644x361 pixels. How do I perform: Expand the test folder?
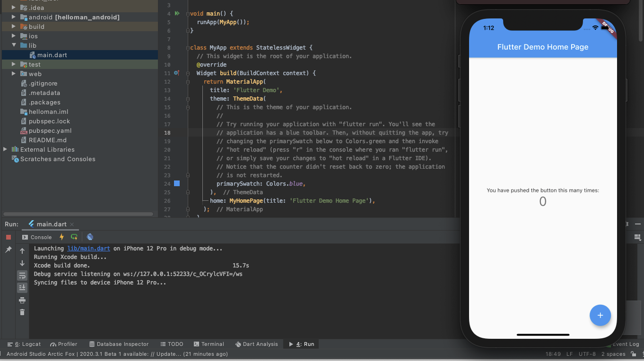[x=14, y=65]
